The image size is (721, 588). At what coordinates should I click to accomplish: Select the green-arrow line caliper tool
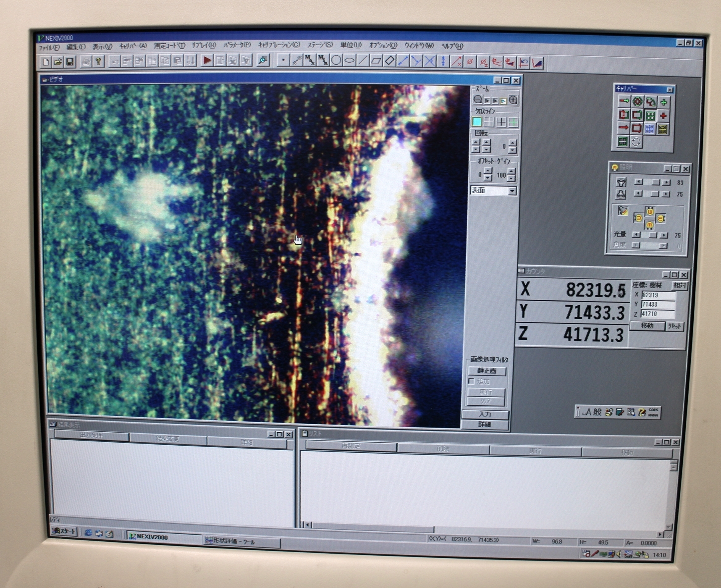624,101
